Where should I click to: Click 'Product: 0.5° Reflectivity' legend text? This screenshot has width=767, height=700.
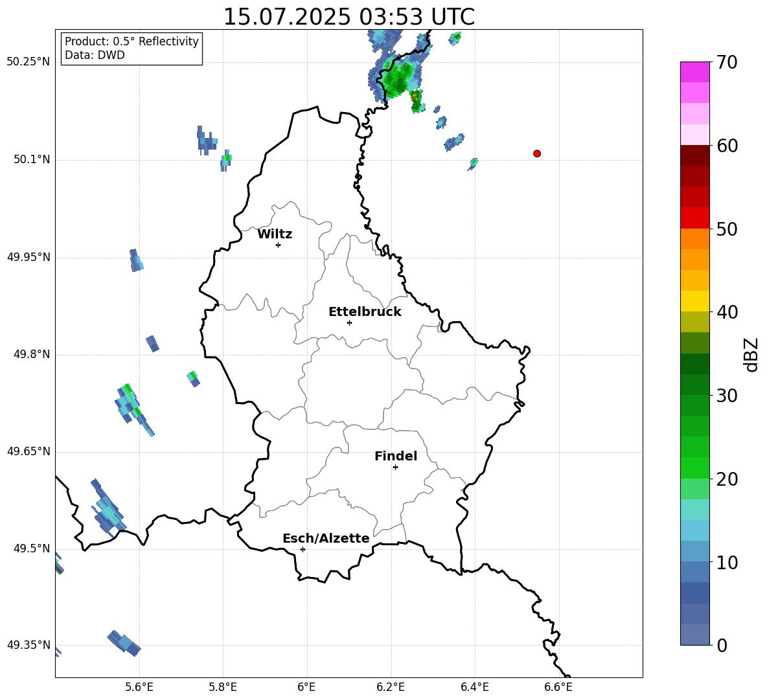pyautogui.click(x=132, y=41)
